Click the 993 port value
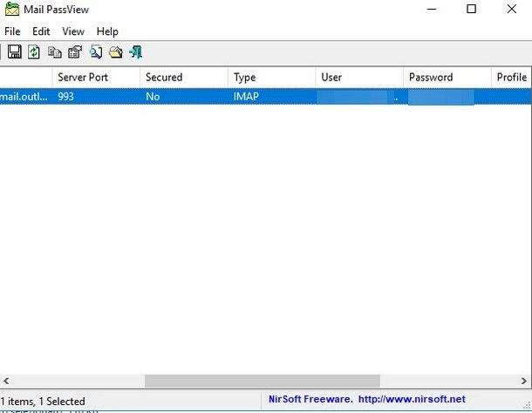Image resolution: width=532 pixels, height=413 pixels. pyautogui.click(x=65, y=97)
